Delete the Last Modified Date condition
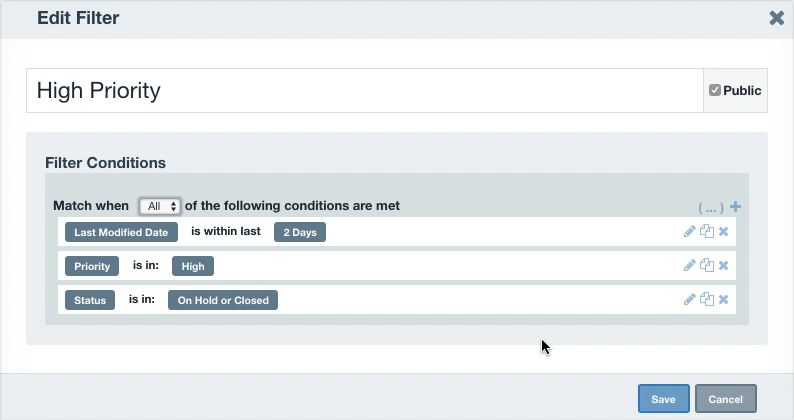794x420 pixels. pos(723,232)
